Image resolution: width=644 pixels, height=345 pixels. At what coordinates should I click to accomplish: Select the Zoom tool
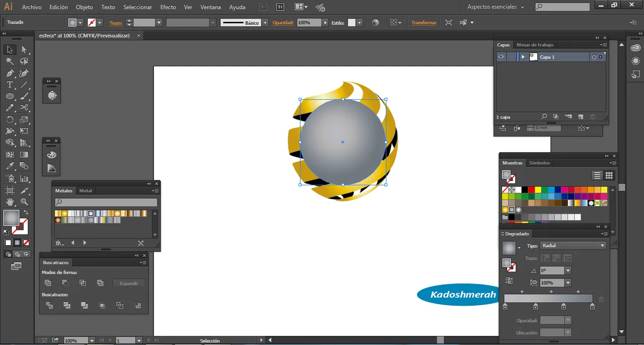(24, 201)
